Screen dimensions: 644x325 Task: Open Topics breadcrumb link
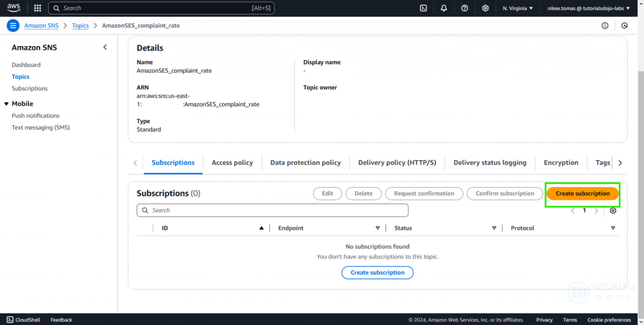click(x=80, y=25)
